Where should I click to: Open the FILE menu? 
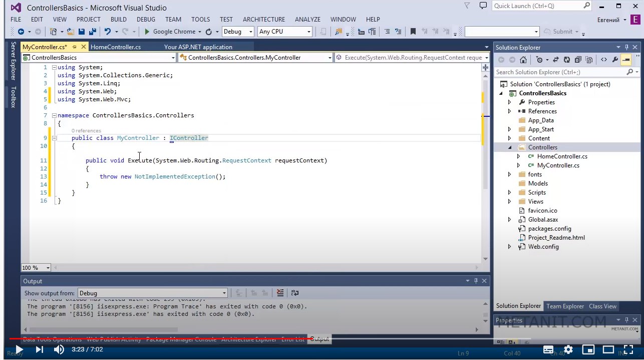coord(16,19)
